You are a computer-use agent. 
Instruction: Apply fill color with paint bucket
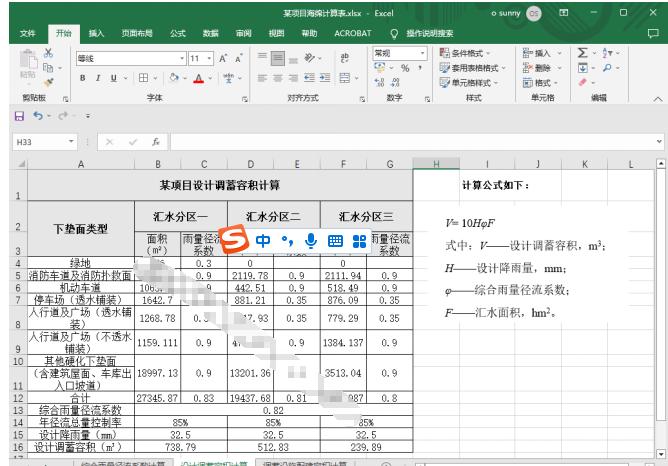(x=173, y=78)
